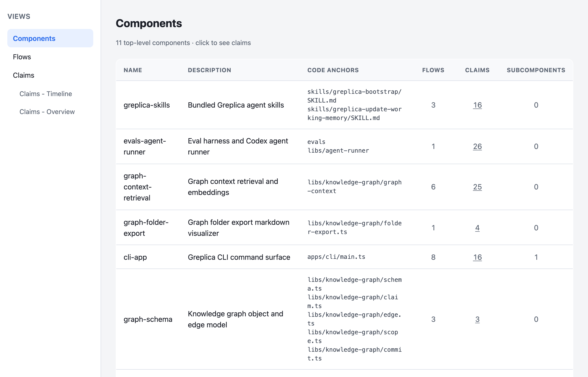Viewport: 588px width, 377px height.
Task: Click flows count 1 for evals-agent-runner
Action: 433,146
